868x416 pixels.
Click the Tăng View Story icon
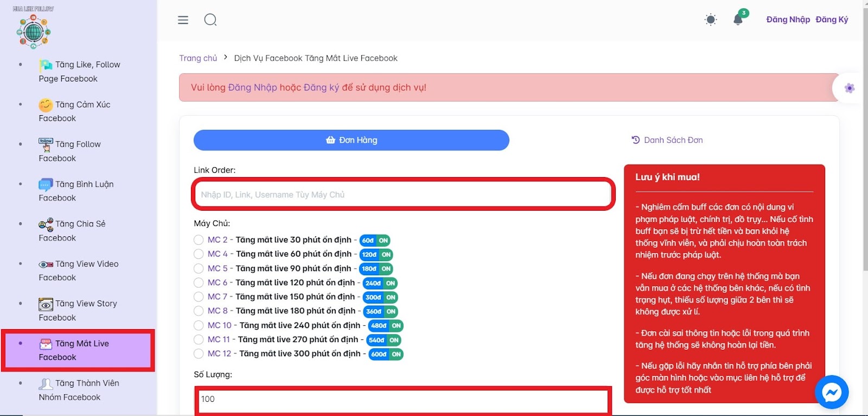coord(46,304)
